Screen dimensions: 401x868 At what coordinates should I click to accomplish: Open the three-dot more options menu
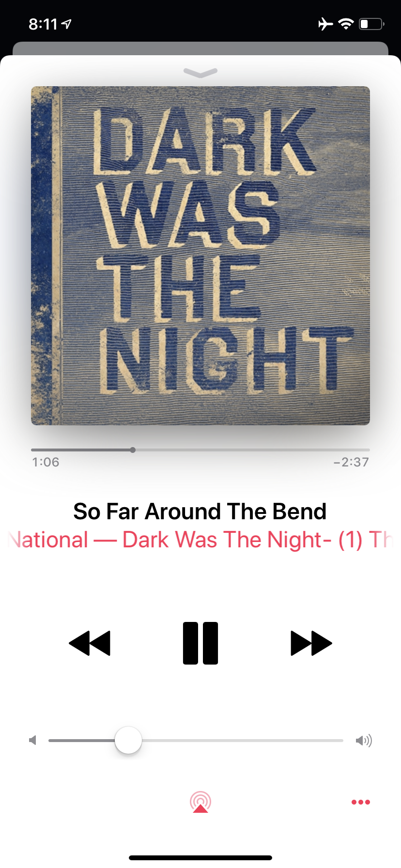pos(361,802)
